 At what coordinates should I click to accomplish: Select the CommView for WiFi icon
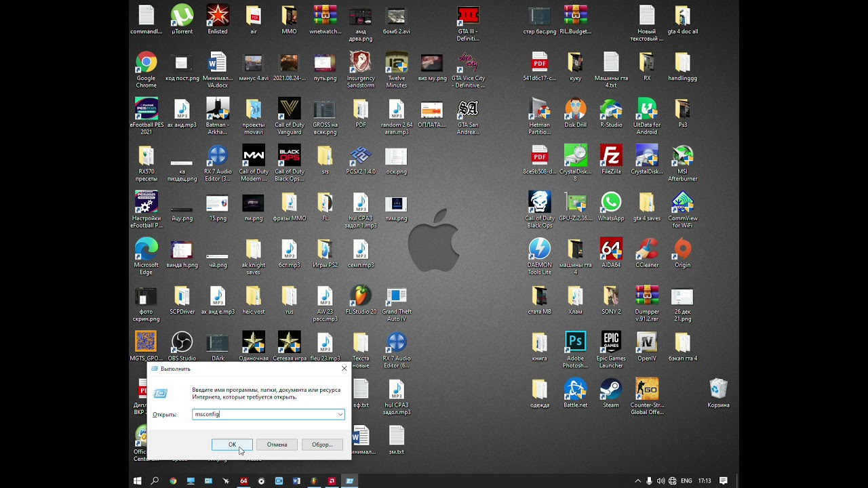[x=682, y=210]
